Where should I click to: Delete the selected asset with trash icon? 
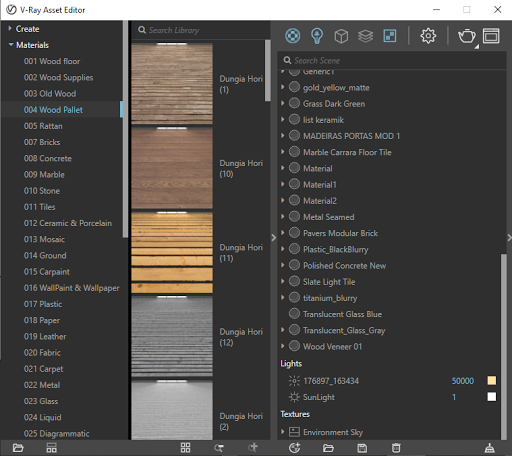coord(396,448)
